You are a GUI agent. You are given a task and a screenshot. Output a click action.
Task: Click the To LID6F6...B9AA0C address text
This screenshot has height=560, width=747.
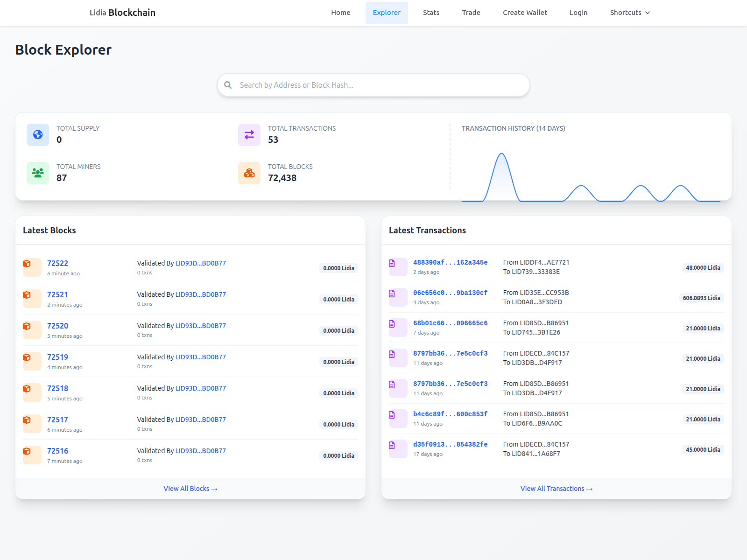[x=533, y=423]
